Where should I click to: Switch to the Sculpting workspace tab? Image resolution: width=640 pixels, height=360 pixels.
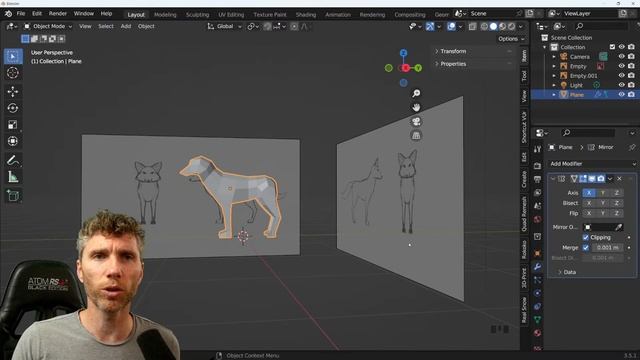pyautogui.click(x=197, y=14)
